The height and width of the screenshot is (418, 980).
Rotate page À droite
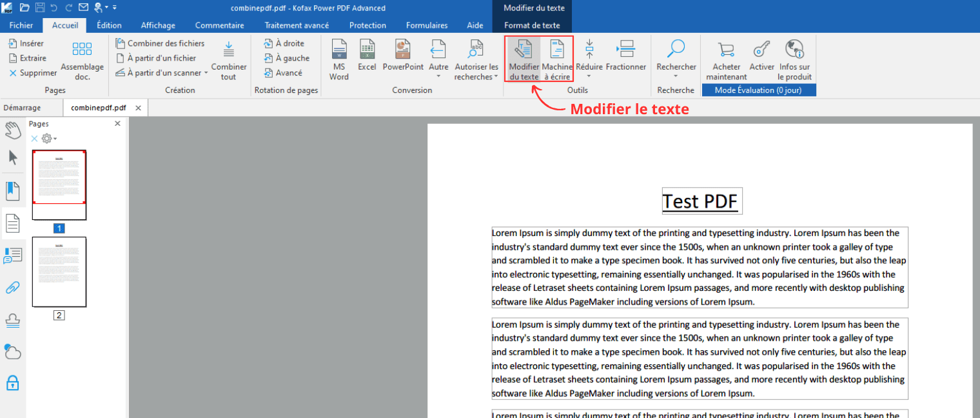click(284, 43)
